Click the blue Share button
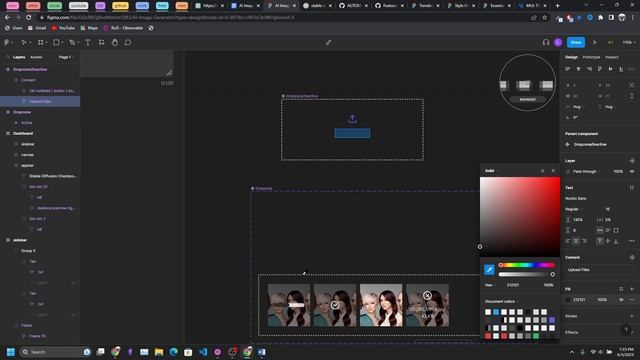This screenshot has width=640, height=360. pyautogui.click(x=576, y=42)
